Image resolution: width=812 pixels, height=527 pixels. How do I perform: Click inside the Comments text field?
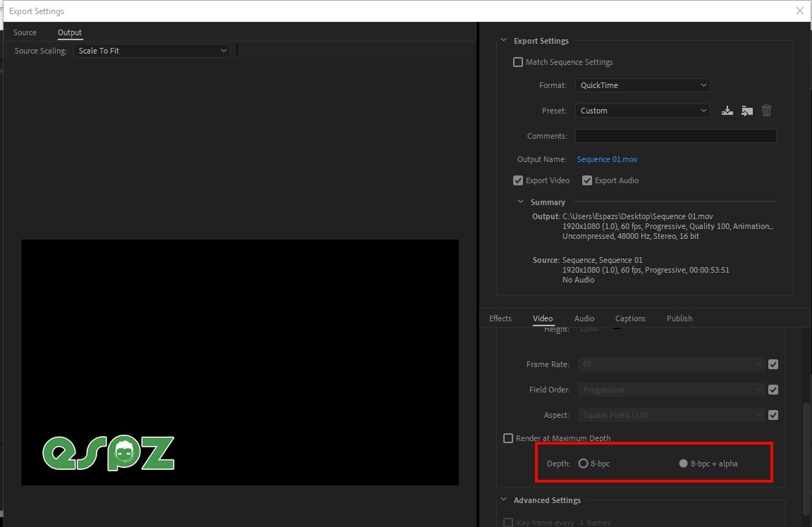tap(675, 135)
